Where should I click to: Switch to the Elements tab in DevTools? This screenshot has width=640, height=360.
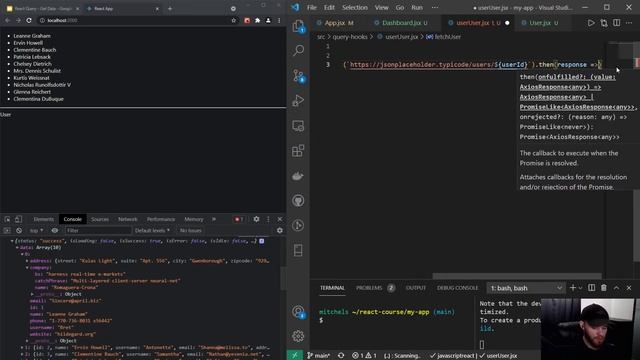coord(44,219)
